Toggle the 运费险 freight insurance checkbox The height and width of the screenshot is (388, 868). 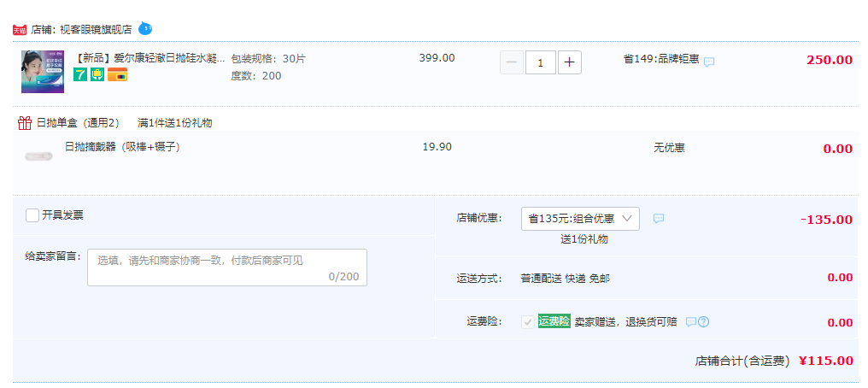[528, 322]
